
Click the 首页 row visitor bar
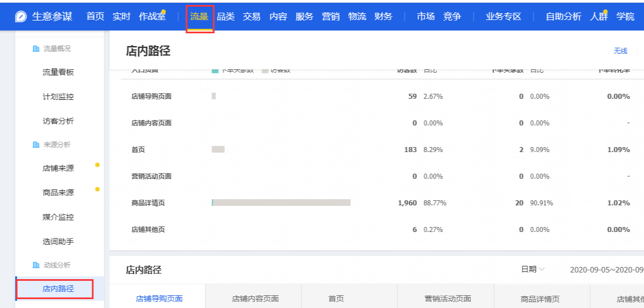[218, 149]
